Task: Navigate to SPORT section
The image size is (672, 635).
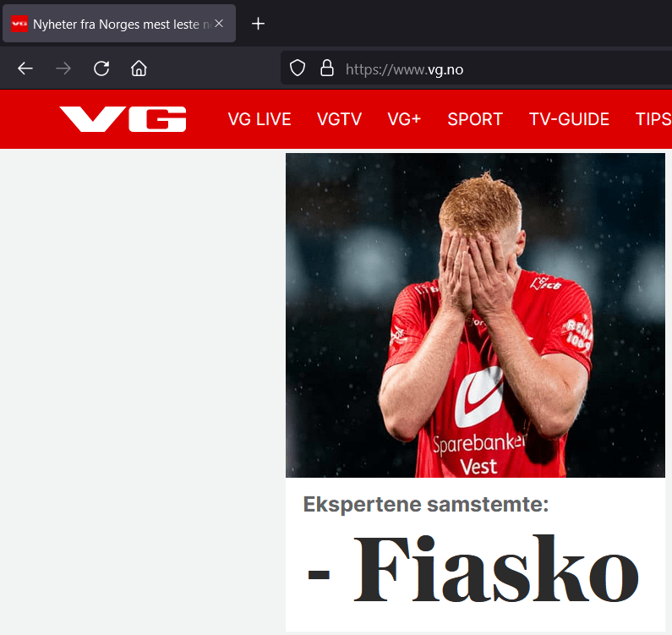Action: coord(475,119)
